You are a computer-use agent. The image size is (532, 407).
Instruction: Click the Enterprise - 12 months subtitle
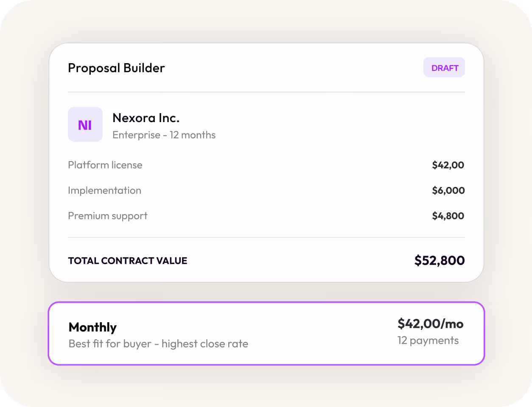point(164,135)
